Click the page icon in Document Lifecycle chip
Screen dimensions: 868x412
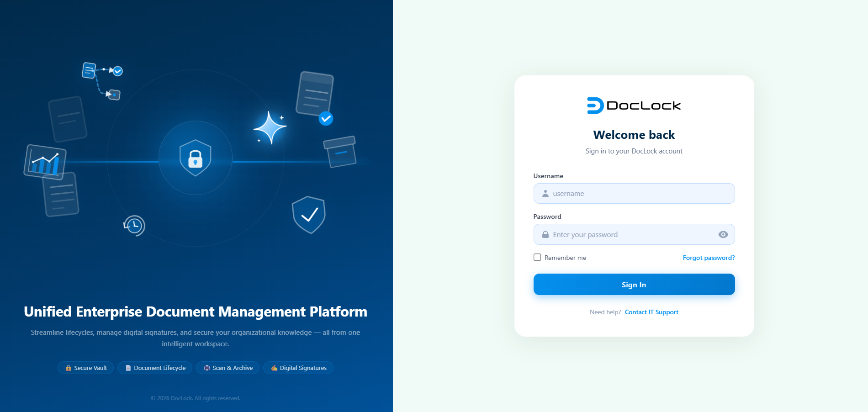coord(128,368)
